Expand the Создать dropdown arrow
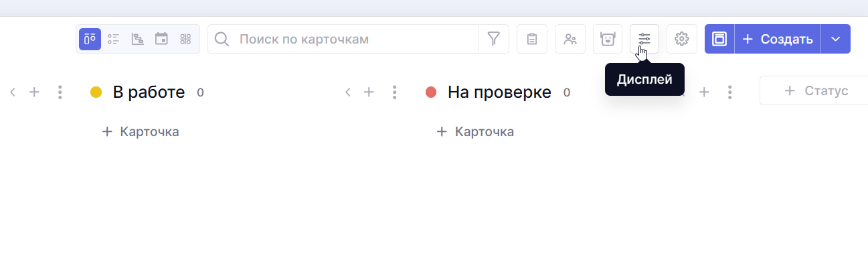The image size is (868, 272). [x=835, y=39]
